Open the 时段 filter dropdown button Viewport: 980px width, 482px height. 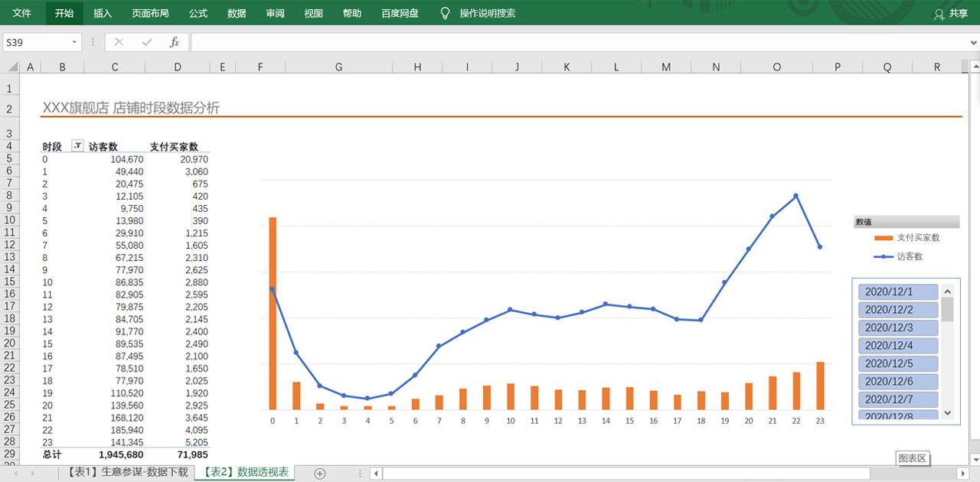point(77,146)
